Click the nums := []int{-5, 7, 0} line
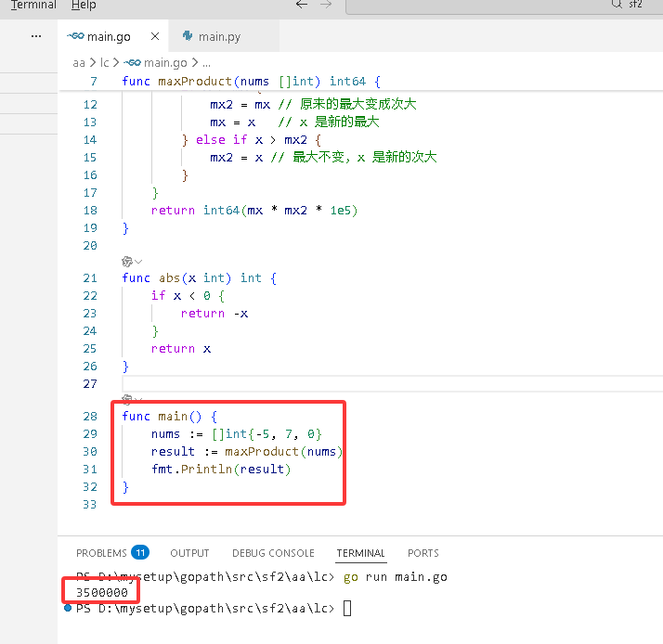The height and width of the screenshot is (644, 663). click(x=237, y=434)
